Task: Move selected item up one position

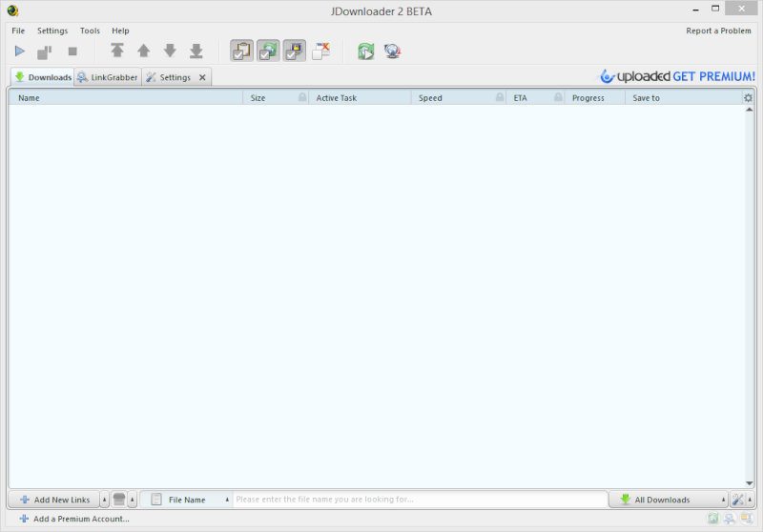Action: coord(144,51)
